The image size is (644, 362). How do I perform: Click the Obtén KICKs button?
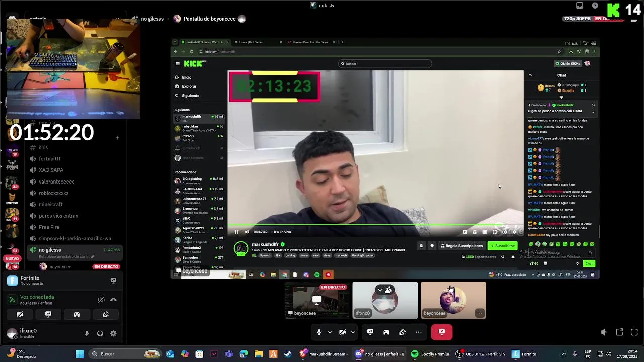click(568, 64)
